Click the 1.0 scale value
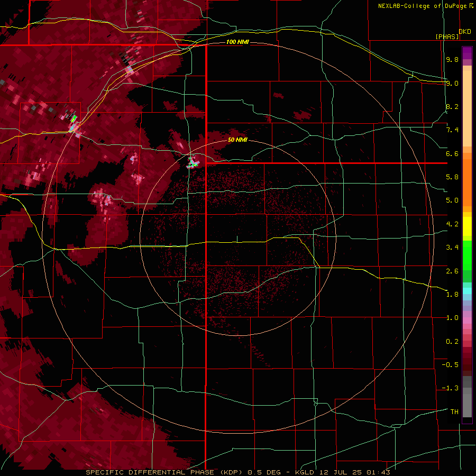The width and height of the screenshot is (476, 476). tap(452, 318)
